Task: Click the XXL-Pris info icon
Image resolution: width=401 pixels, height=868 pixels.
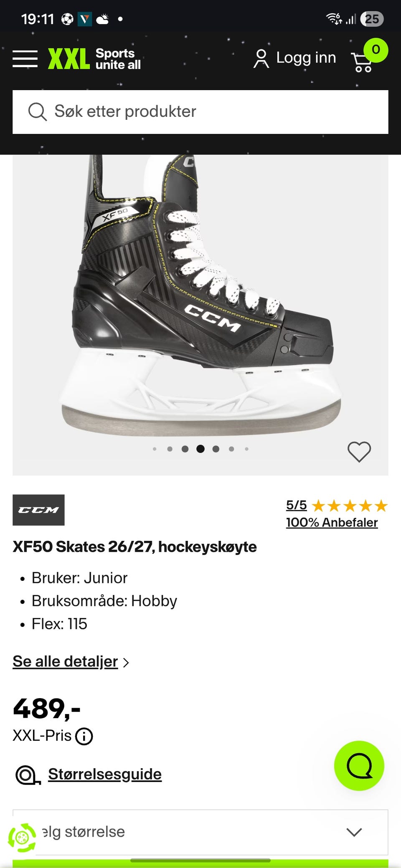Action: point(84,736)
